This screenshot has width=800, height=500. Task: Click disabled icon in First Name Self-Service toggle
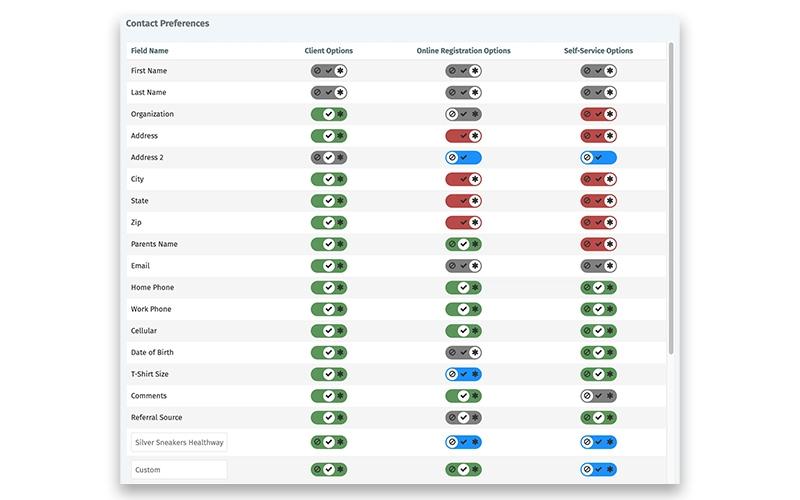pos(587,71)
